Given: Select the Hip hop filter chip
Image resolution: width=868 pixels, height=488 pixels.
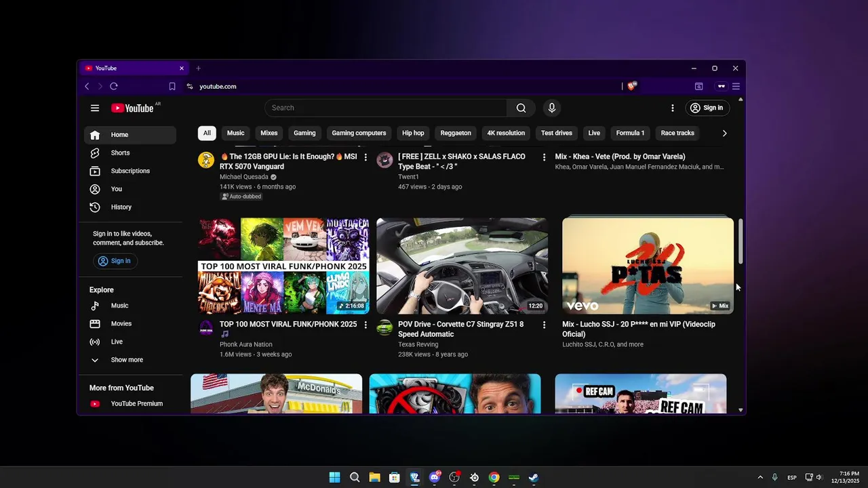Looking at the screenshot, I should [413, 134].
